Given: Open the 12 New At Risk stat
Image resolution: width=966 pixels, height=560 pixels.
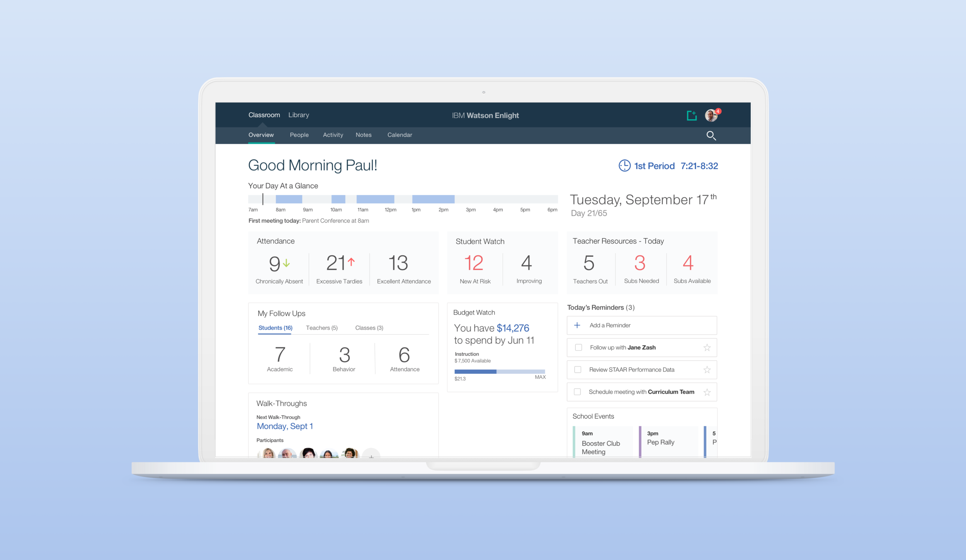Looking at the screenshot, I should pos(475,269).
